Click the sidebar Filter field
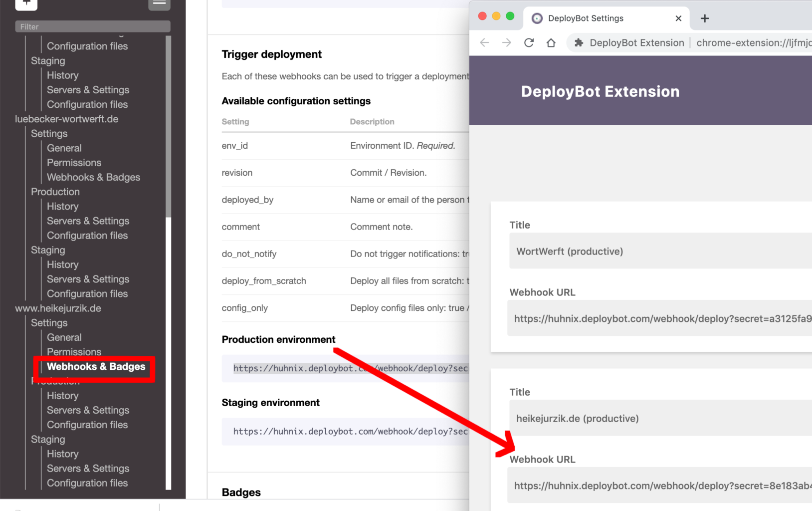The image size is (812, 511). [x=93, y=26]
